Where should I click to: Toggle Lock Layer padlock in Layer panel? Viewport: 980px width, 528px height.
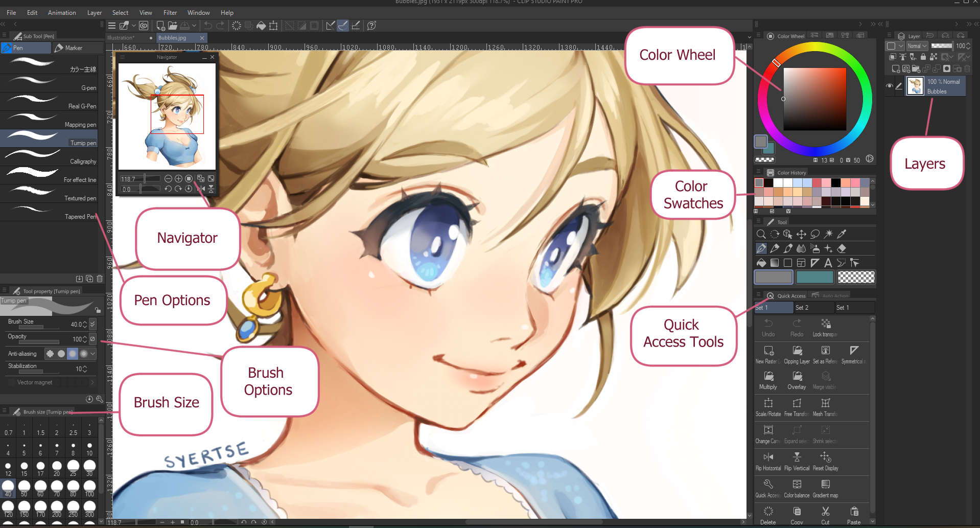tap(923, 57)
